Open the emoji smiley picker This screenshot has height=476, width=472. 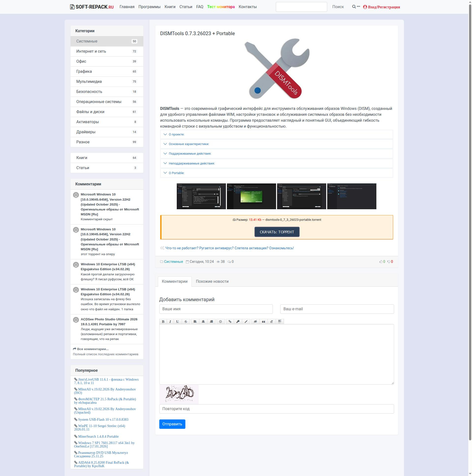(221, 322)
